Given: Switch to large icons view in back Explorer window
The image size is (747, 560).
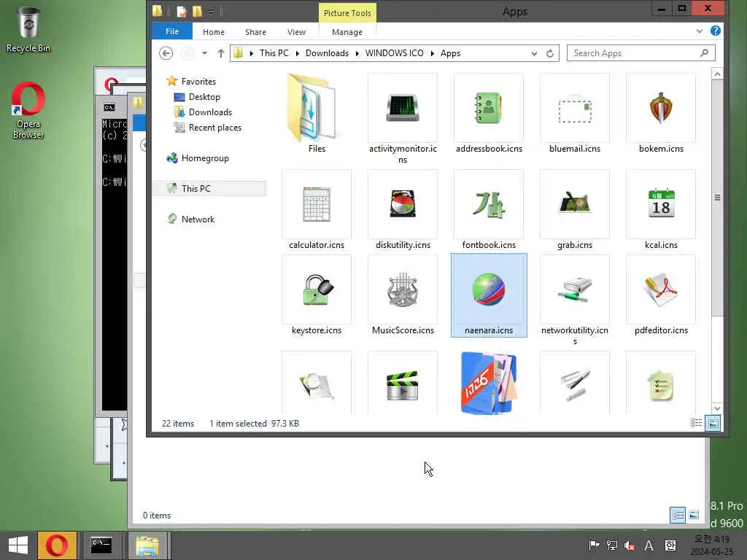Looking at the screenshot, I should [x=694, y=515].
